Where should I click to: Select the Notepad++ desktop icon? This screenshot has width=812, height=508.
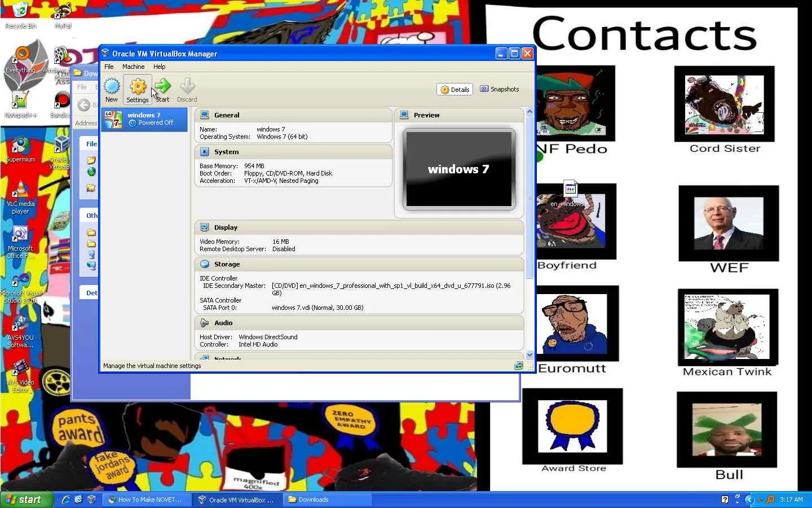coord(20,104)
